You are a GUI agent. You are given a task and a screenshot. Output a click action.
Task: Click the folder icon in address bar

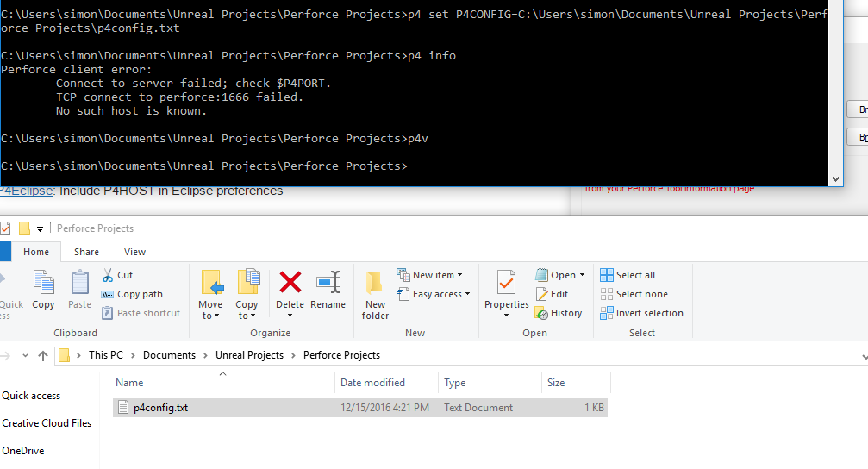point(64,355)
